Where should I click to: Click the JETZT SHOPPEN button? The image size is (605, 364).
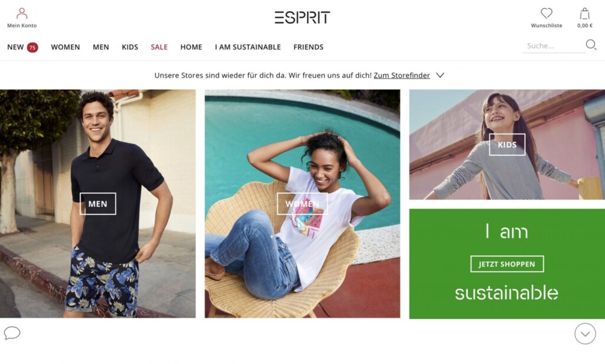pyautogui.click(x=507, y=264)
